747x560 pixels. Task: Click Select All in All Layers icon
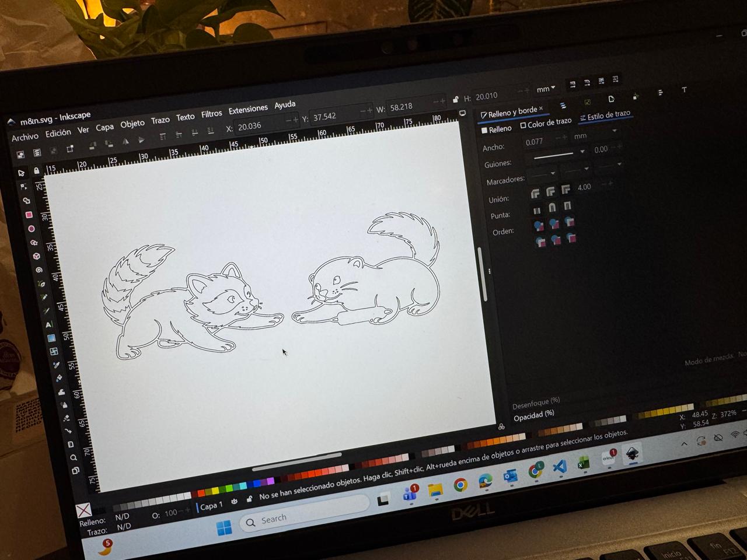pos(37,153)
